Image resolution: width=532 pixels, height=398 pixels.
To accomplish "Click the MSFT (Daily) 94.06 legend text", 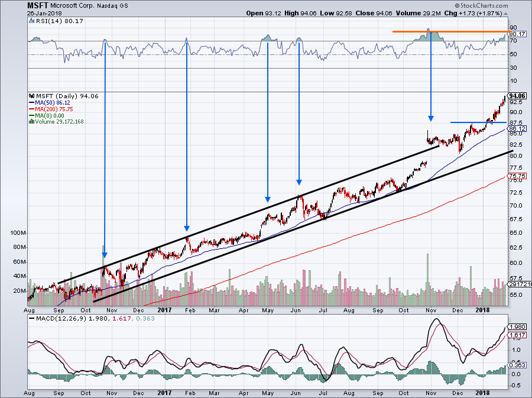I will (x=67, y=96).
